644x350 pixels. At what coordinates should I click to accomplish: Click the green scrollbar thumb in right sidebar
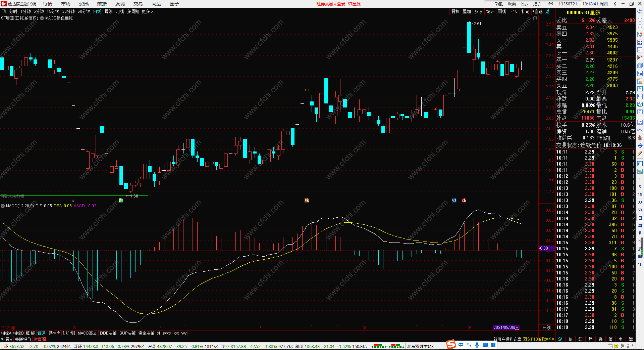(x=642, y=247)
